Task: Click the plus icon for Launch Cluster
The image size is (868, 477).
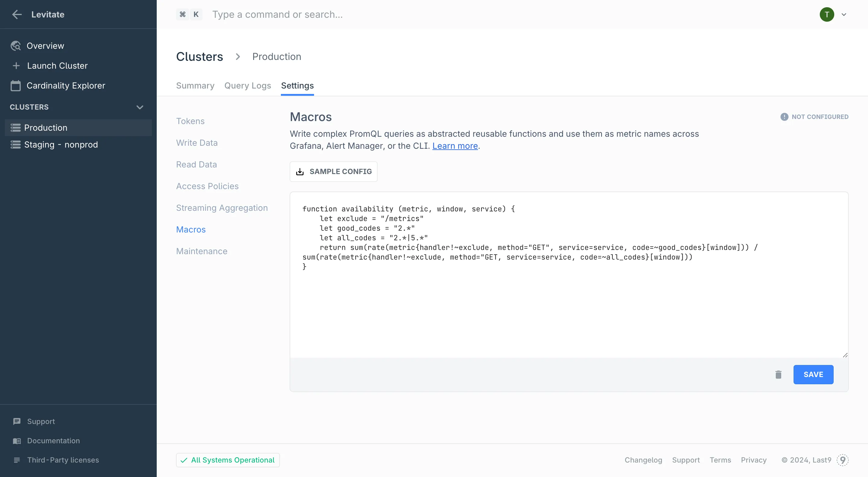Action: [x=16, y=66]
